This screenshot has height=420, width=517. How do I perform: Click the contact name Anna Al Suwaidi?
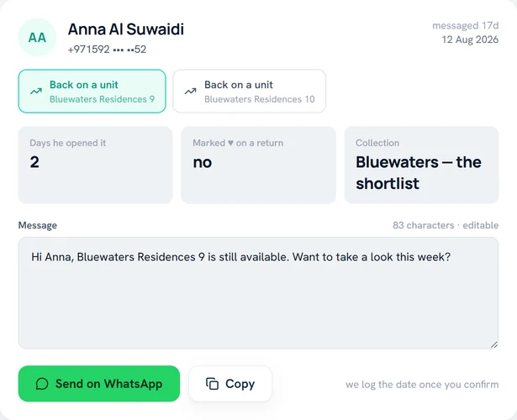tap(126, 29)
